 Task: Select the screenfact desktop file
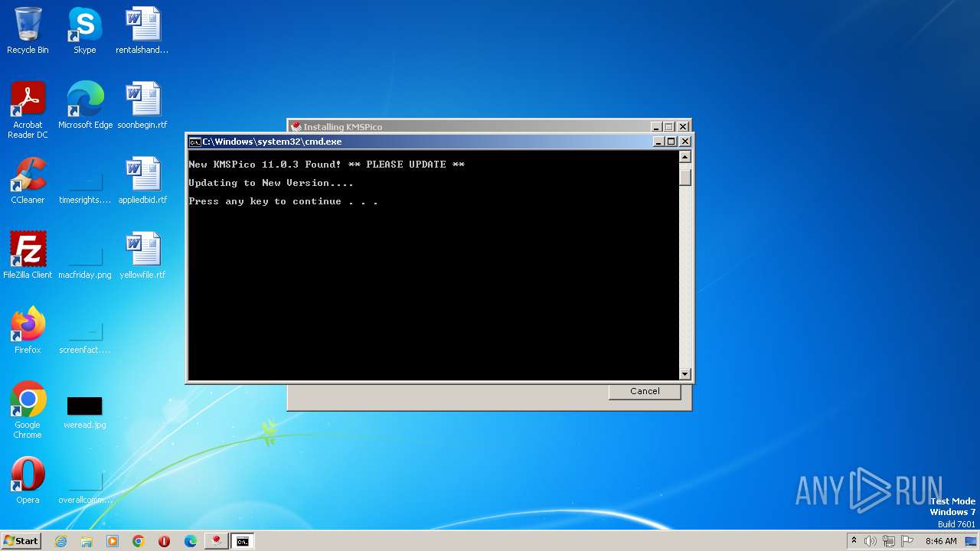85,334
